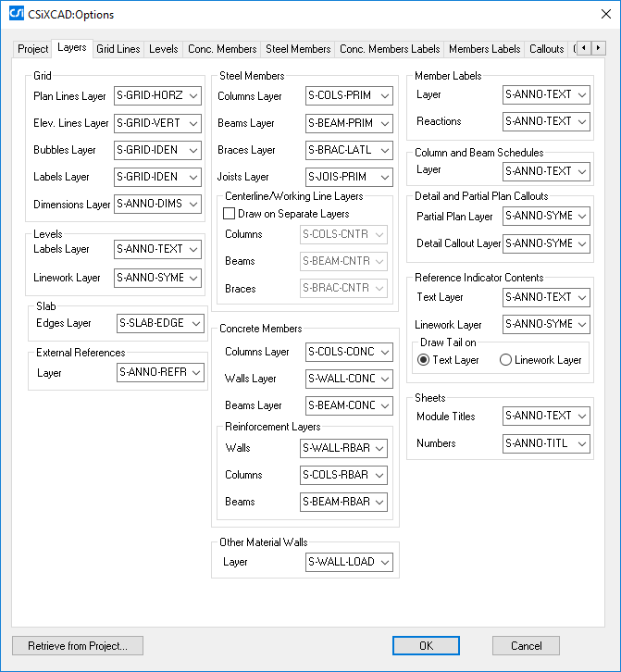
Task: Go to the Project tab
Action: (33, 49)
